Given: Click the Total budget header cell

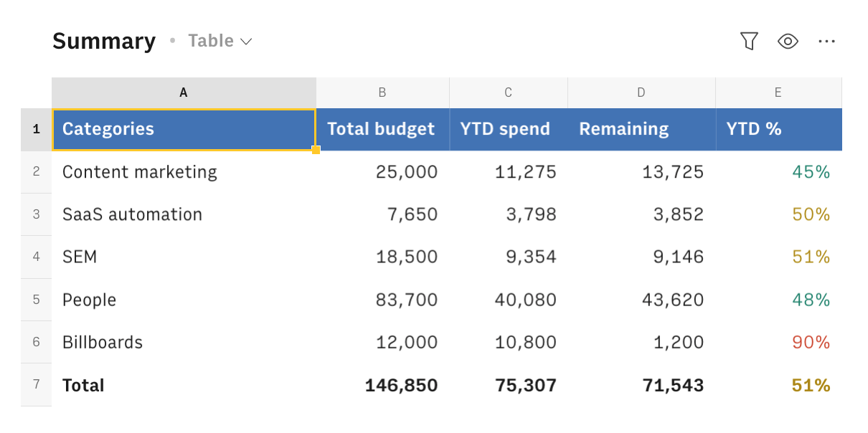Looking at the screenshot, I should [381, 129].
